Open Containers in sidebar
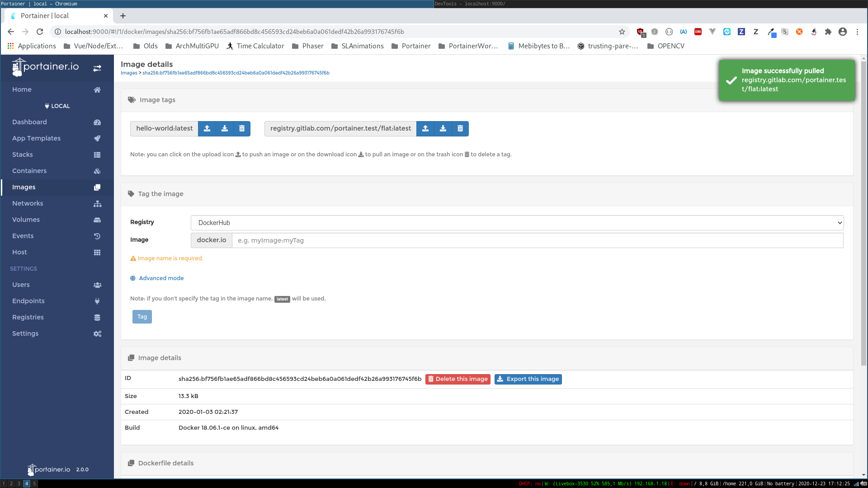This screenshot has height=488, width=868. [x=29, y=171]
